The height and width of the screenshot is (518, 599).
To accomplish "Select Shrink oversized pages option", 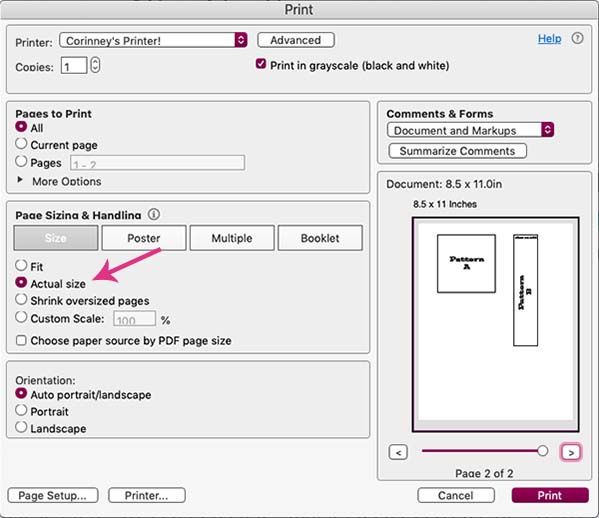I will 21,299.
